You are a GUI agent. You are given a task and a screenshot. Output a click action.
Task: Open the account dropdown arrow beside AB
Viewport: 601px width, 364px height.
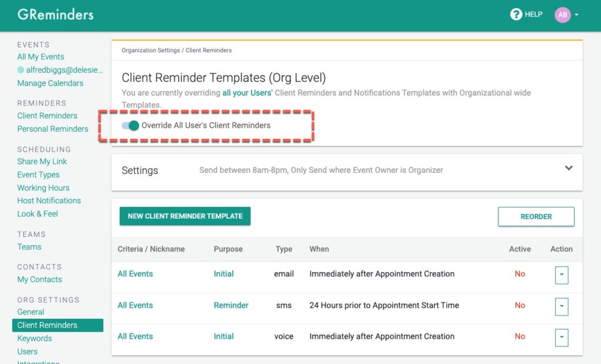576,15
